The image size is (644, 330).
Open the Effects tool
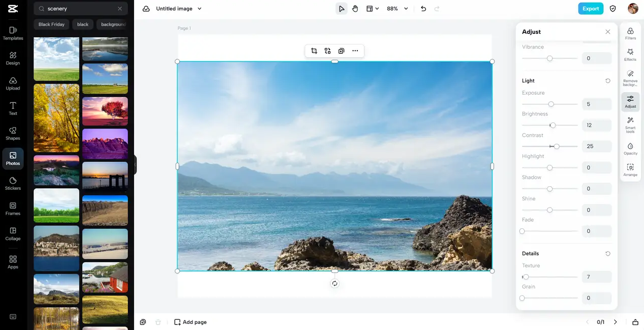[x=630, y=55]
